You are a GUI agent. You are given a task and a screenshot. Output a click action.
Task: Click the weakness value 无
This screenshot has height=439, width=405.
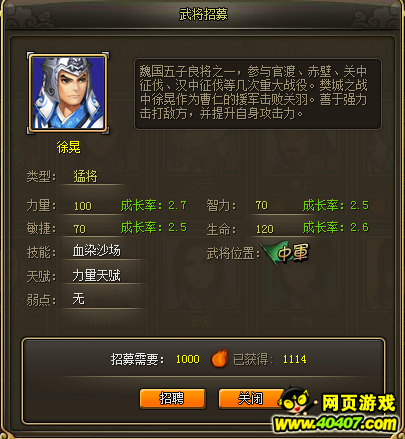(79, 299)
